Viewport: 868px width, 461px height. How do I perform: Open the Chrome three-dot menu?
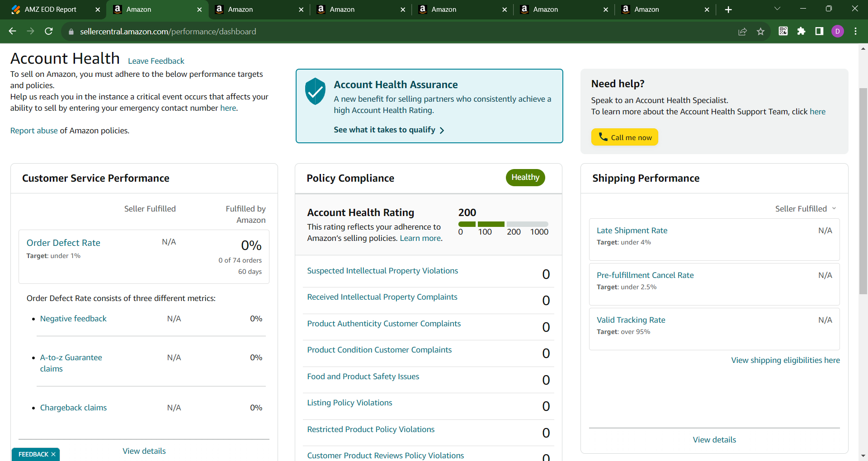[x=855, y=31]
